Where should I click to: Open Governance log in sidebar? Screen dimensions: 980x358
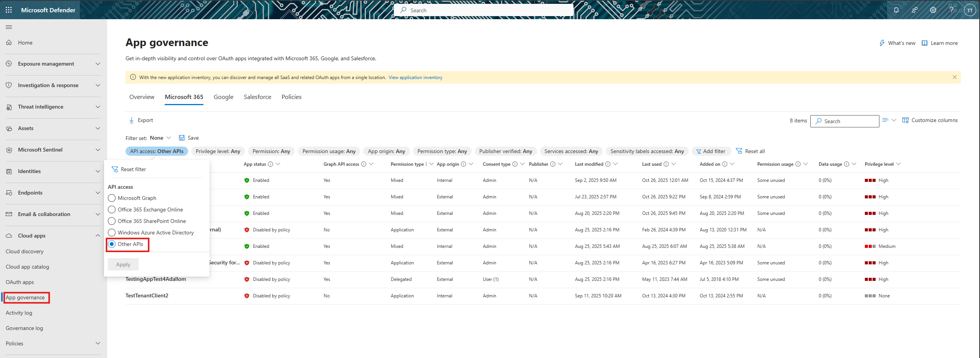[x=24, y=328]
